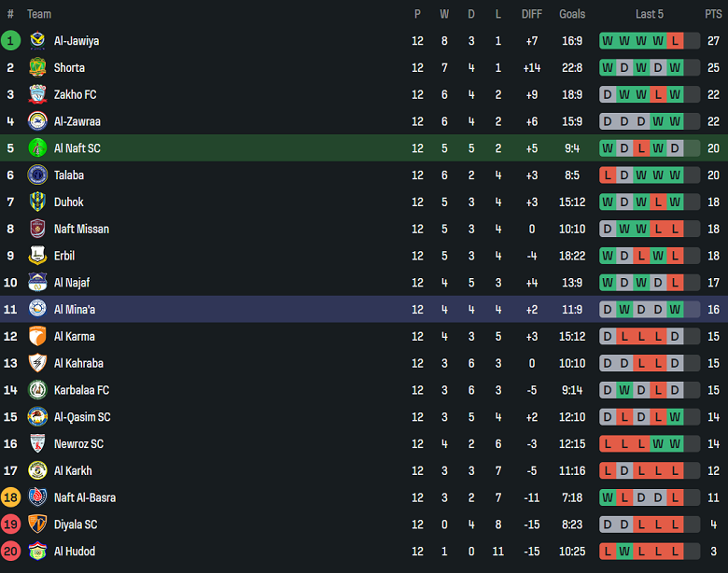Open the Talaba team link
This screenshot has height=573, width=728.
[69, 175]
